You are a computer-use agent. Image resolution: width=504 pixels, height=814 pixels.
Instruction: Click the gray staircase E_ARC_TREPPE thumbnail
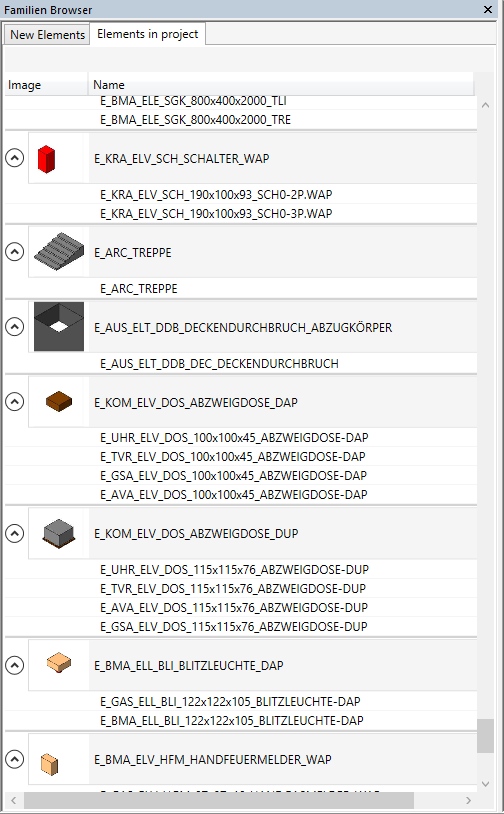59,254
